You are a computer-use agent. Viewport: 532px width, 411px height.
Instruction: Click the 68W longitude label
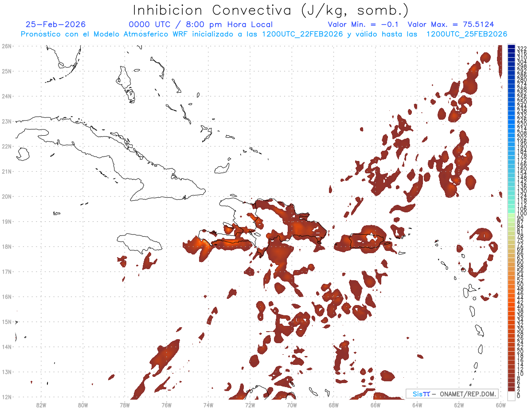pyautogui.click(x=333, y=405)
